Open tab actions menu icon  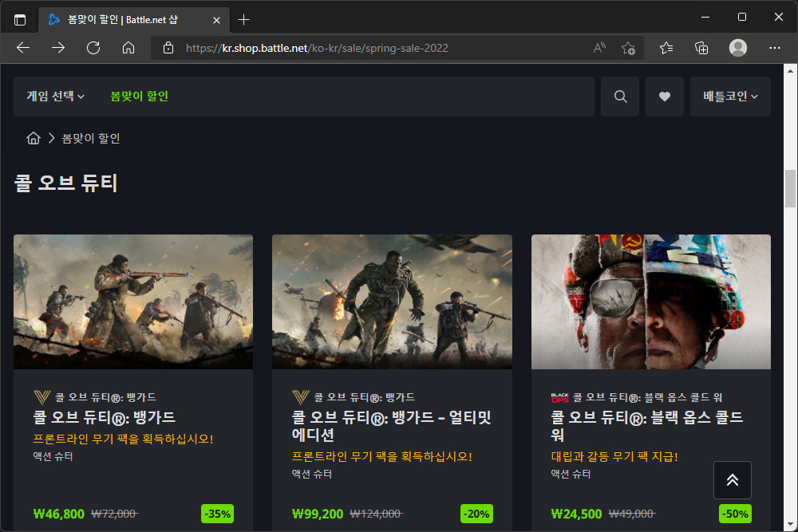tap(20, 20)
